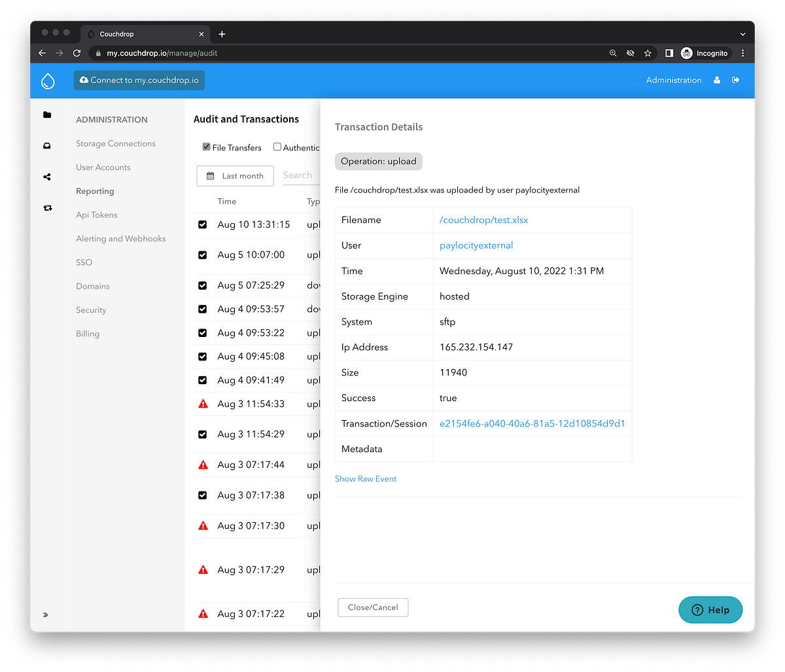Click the inbox/tray icon in left sidebar
The height and width of the screenshot is (672, 785).
tap(46, 145)
